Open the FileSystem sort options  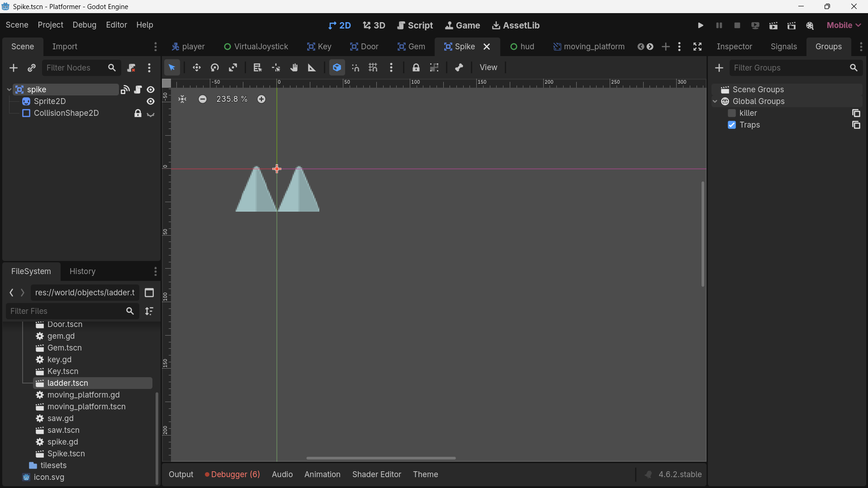[149, 311]
